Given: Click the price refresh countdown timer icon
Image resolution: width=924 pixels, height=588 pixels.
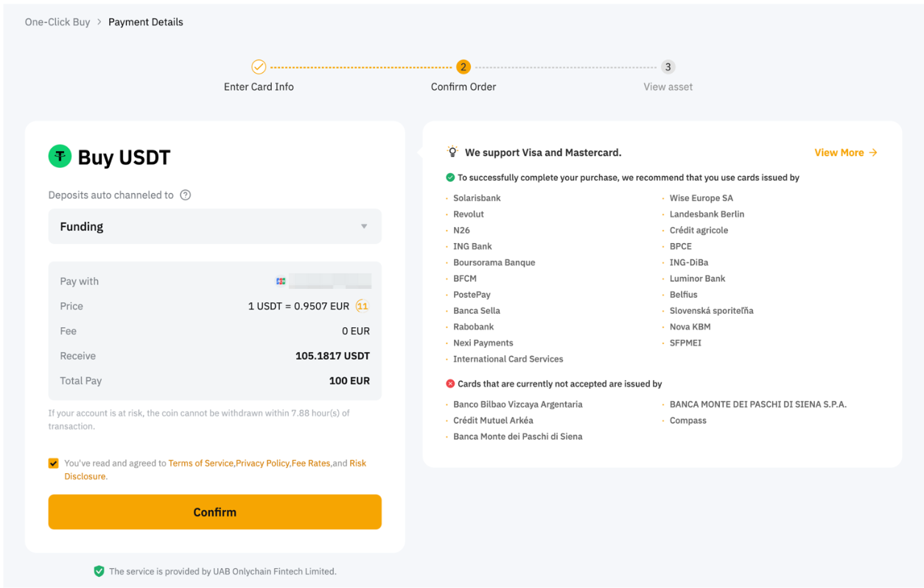Looking at the screenshot, I should 362,306.
